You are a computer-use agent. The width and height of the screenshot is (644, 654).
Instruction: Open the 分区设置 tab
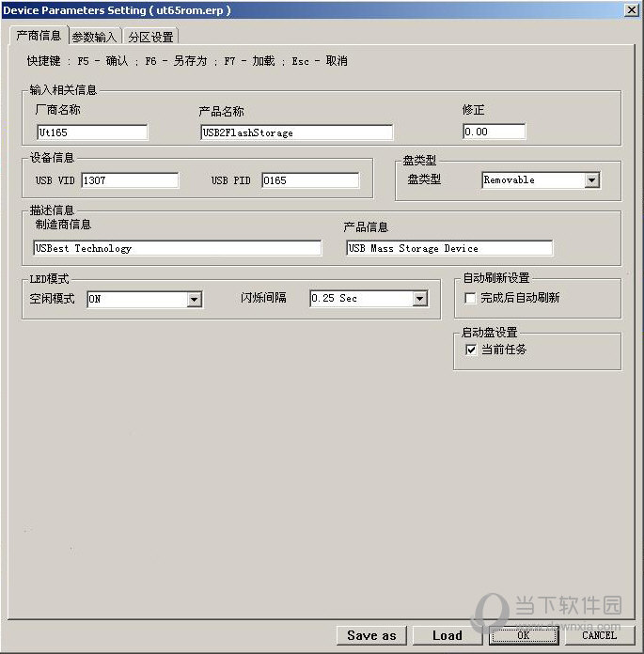pyautogui.click(x=150, y=37)
